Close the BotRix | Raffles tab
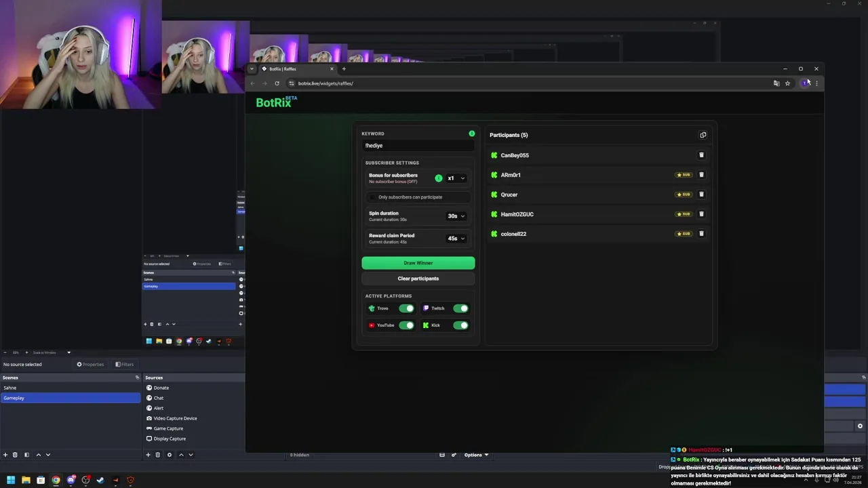 pos(332,68)
